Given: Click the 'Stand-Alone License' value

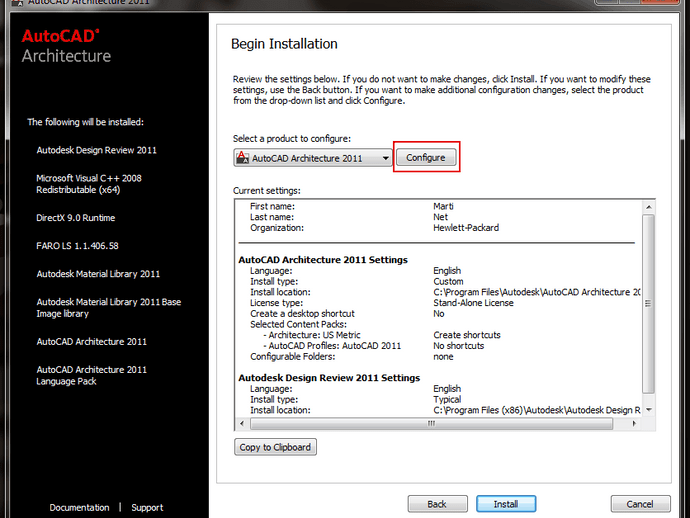Looking at the screenshot, I should pyautogui.click(x=473, y=303).
